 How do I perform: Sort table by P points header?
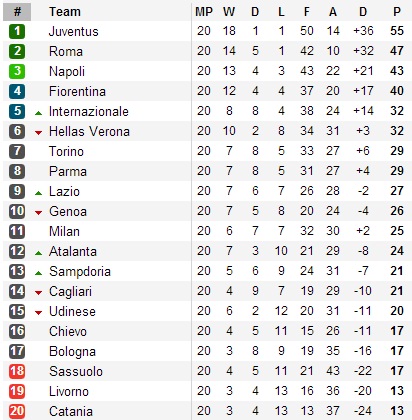point(397,12)
